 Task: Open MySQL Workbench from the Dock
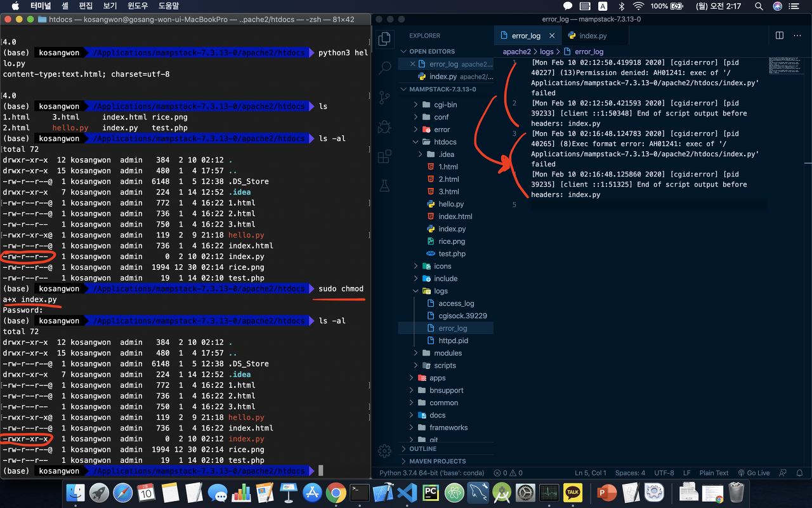478,493
